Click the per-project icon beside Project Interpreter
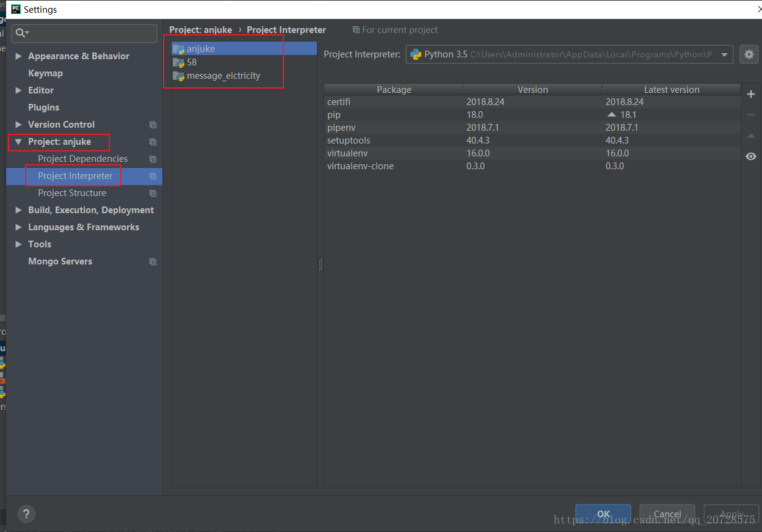 tap(153, 176)
